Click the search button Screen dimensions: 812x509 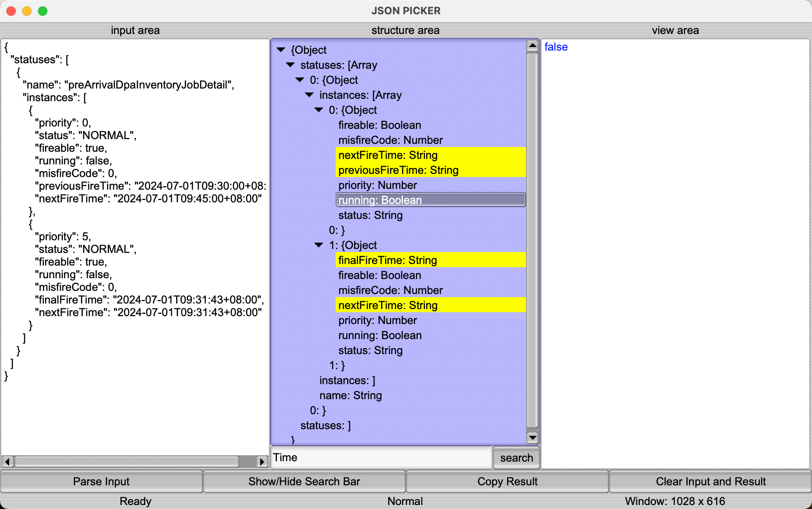[516, 457]
